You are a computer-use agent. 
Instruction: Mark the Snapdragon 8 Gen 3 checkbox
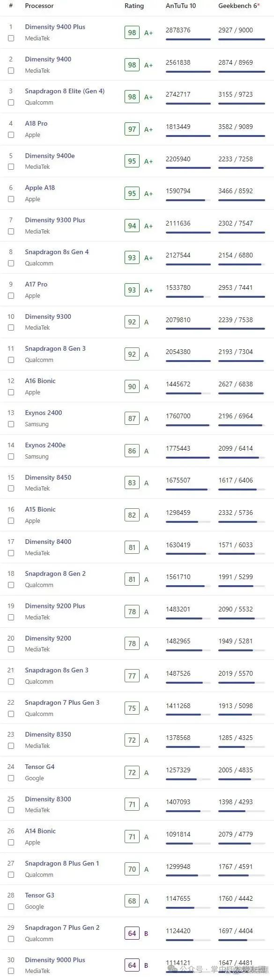[11, 360]
